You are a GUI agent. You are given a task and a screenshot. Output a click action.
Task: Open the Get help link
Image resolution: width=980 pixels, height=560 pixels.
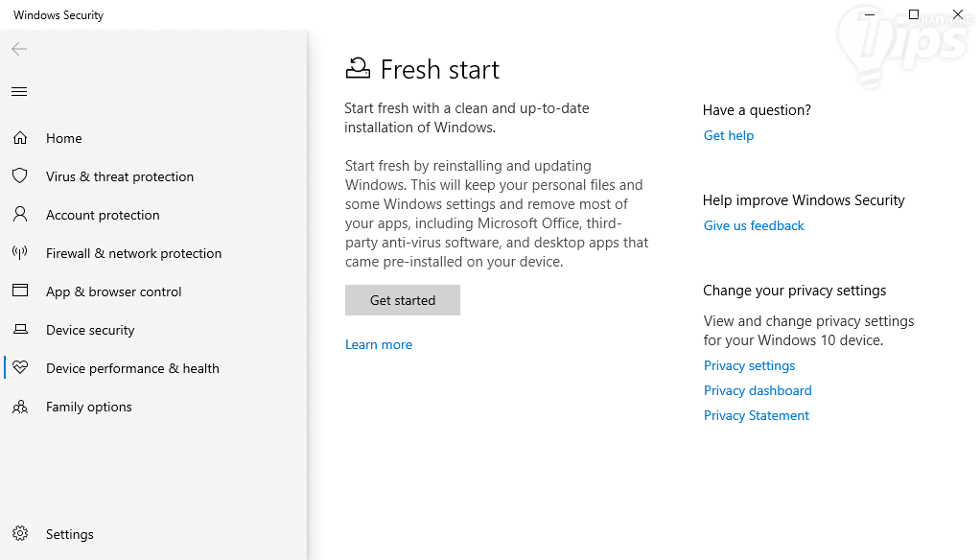pos(729,136)
